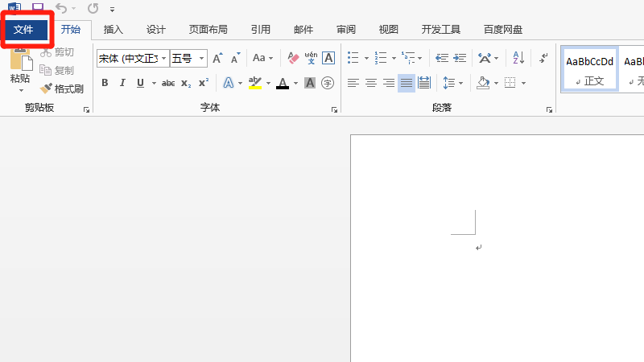644x362 pixels.
Task: Toggle Bold formatting
Action: pos(105,83)
